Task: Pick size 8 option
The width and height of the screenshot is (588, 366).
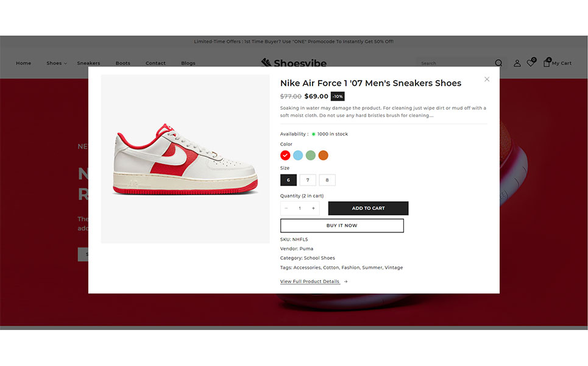Action: point(327,180)
